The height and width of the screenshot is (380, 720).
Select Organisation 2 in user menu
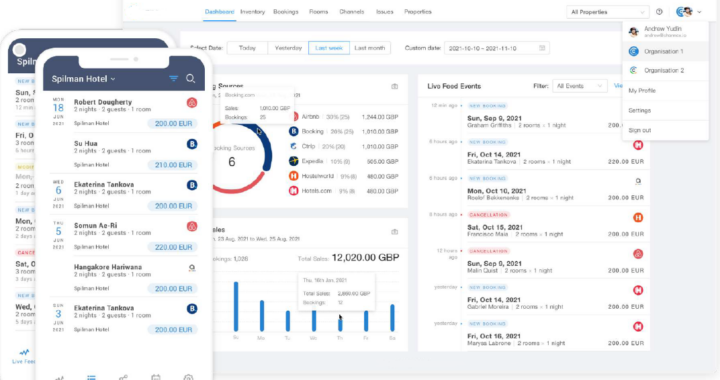pyautogui.click(x=666, y=70)
